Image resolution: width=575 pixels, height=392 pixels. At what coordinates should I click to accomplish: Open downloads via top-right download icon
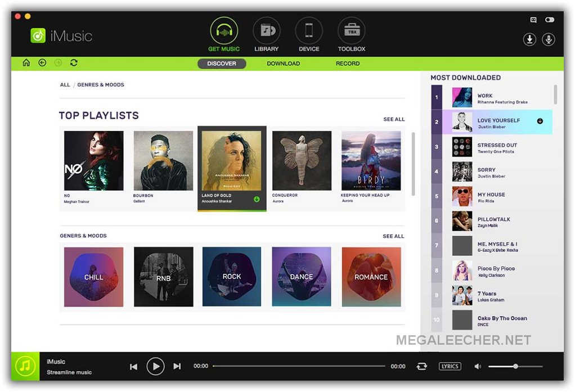click(529, 39)
